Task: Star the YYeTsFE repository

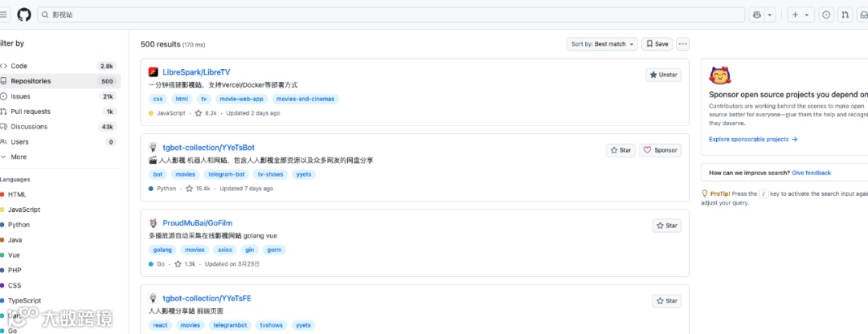Action: (666, 301)
